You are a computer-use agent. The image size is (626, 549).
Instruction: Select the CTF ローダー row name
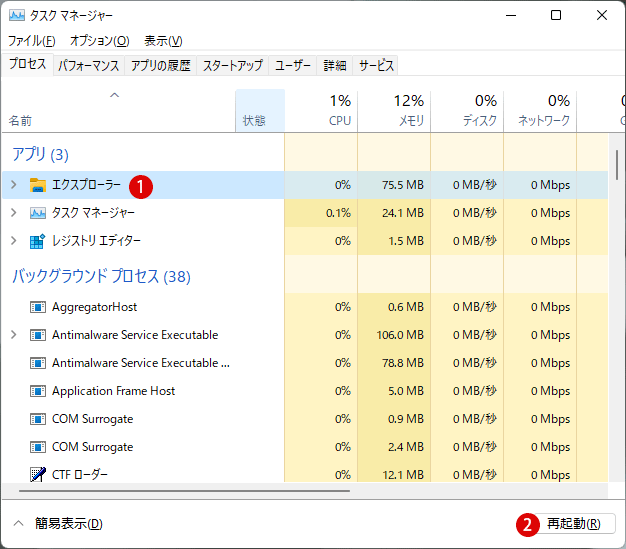80,475
